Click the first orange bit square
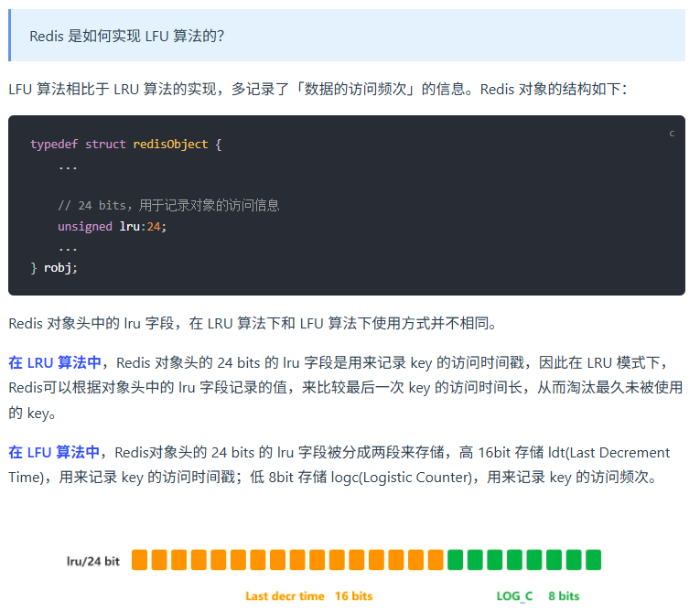The height and width of the screenshot is (613, 700). tap(139, 560)
